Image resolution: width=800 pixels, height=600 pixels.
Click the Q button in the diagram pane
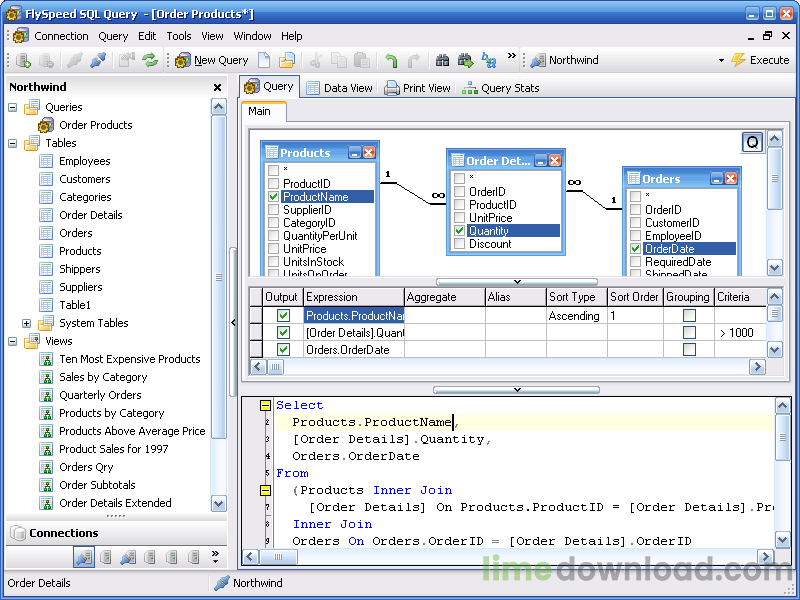point(753,142)
